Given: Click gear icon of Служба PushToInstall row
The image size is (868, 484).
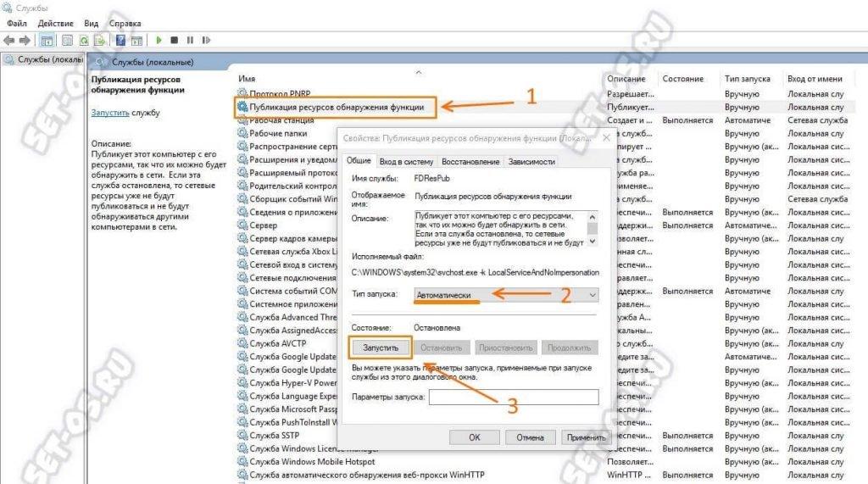Looking at the screenshot, I should point(242,422).
